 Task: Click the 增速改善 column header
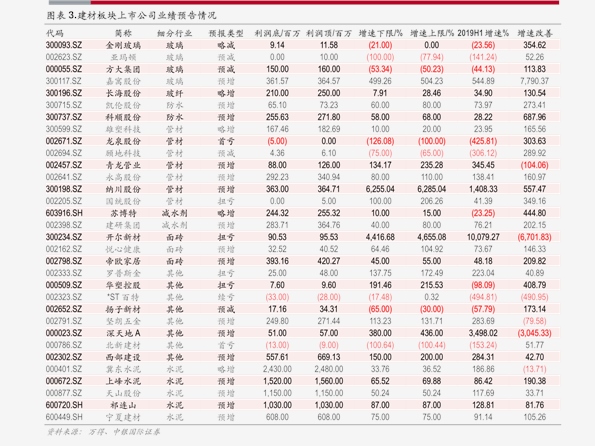535,33
